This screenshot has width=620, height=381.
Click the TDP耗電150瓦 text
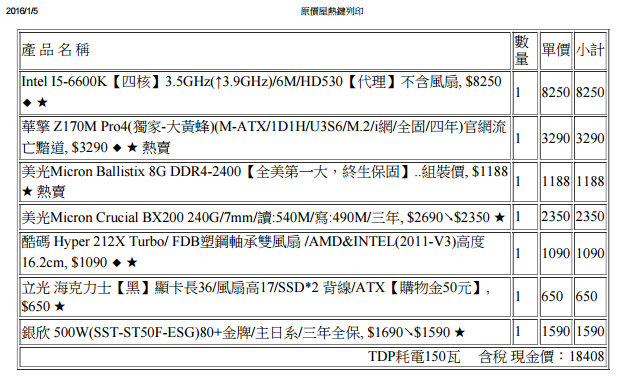[414, 356]
